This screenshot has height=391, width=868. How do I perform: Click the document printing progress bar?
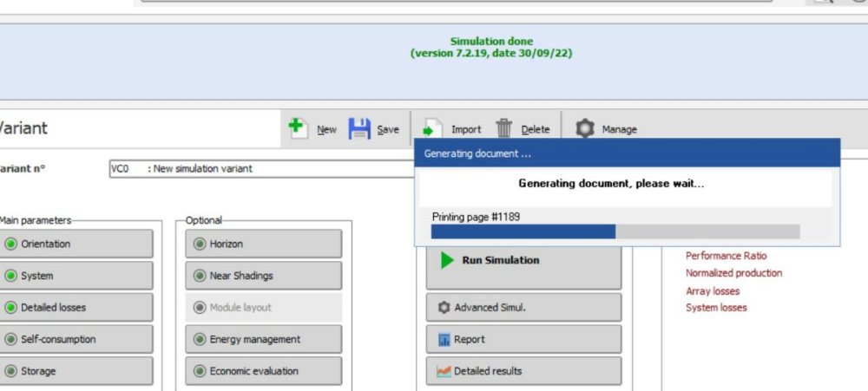pyautogui.click(x=615, y=231)
